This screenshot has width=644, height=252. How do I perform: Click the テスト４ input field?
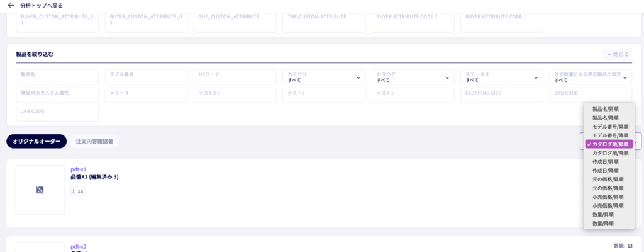pos(146,95)
